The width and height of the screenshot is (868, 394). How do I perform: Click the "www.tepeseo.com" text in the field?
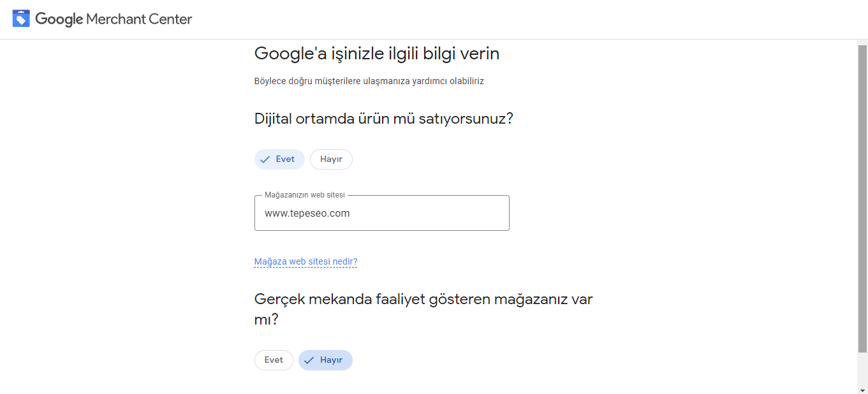pos(307,214)
